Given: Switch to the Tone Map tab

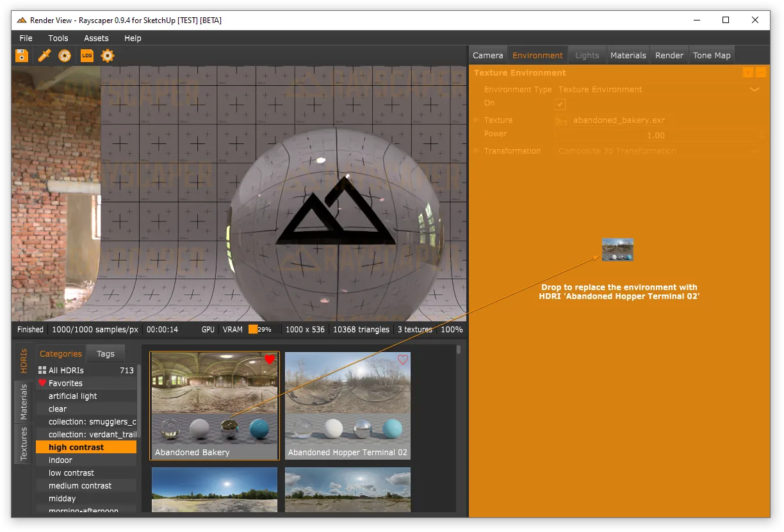Looking at the screenshot, I should 712,55.
